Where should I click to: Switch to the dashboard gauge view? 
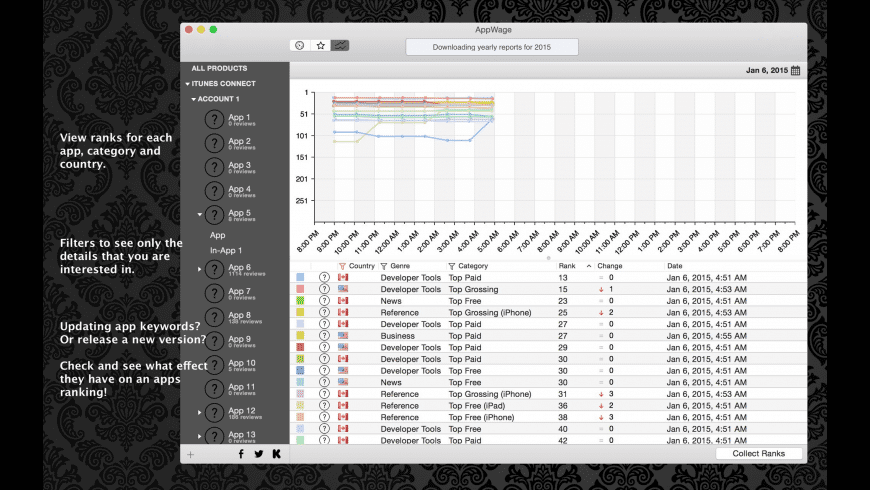click(300, 46)
